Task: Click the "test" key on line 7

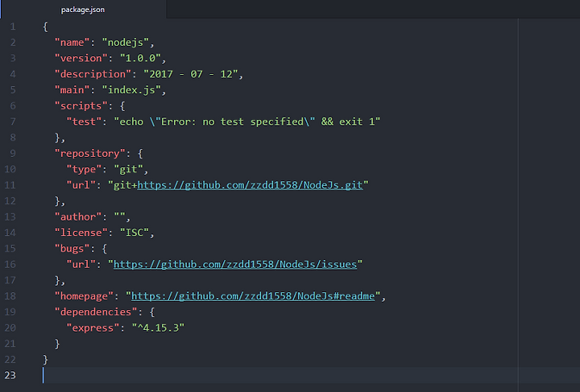Action: point(84,122)
